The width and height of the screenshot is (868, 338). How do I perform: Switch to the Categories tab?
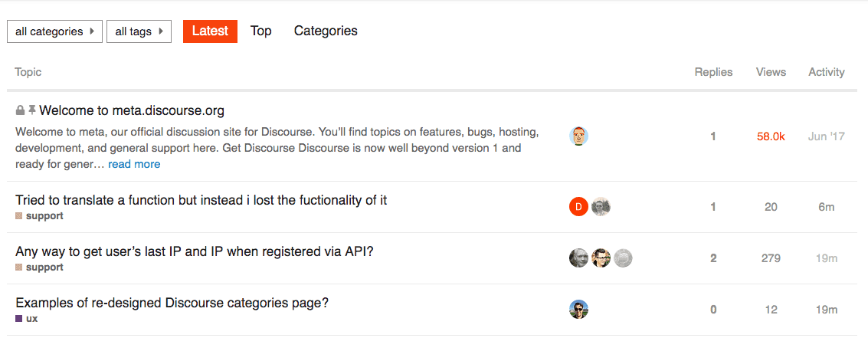[x=326, y=31]
